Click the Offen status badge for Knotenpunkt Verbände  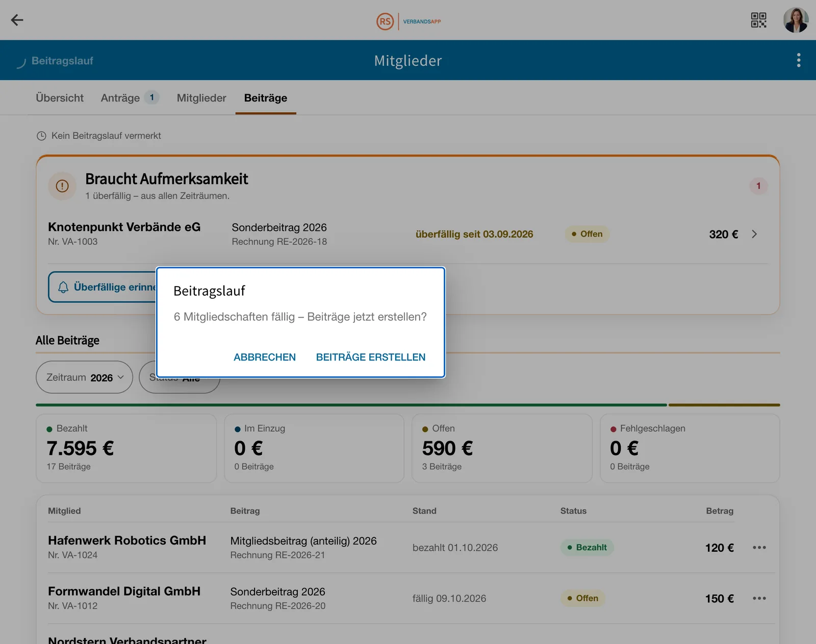point(587,234)
